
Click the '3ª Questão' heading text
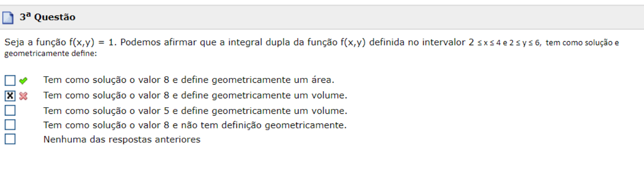(47, 17)
